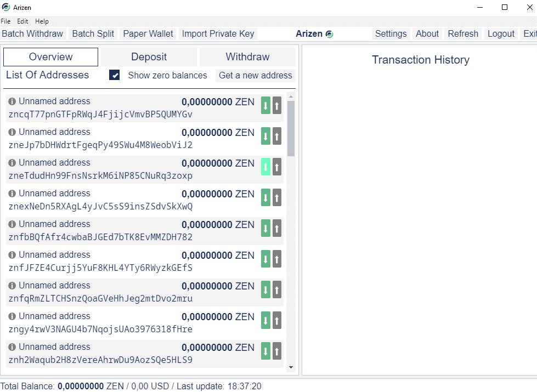Click gray withdraw arrow for zneJp7bDHWdrtFgeqPy49SWu4M8WeobViJ2
The height and width of the screenshot is (392, 537).
click(x=276, y=136)
